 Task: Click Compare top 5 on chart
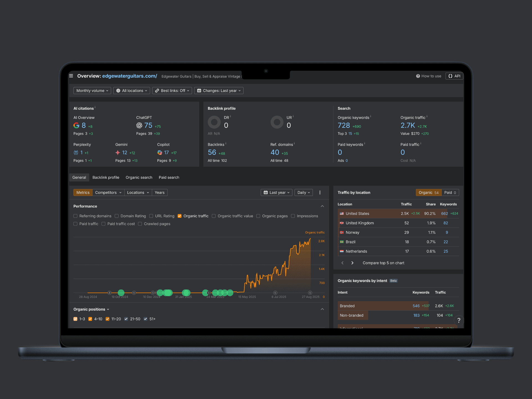(383, 263)
